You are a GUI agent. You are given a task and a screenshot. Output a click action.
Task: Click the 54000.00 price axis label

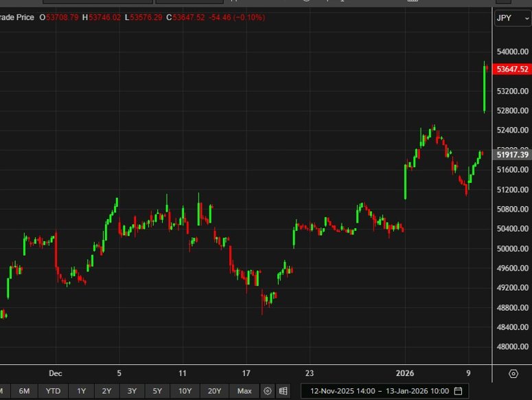[512, 52]
